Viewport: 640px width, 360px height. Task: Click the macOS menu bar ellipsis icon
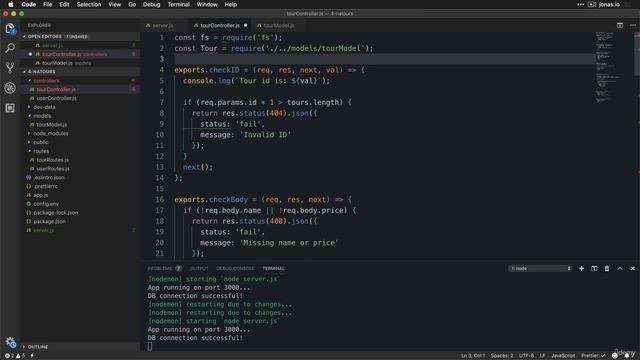coord(580,4)
